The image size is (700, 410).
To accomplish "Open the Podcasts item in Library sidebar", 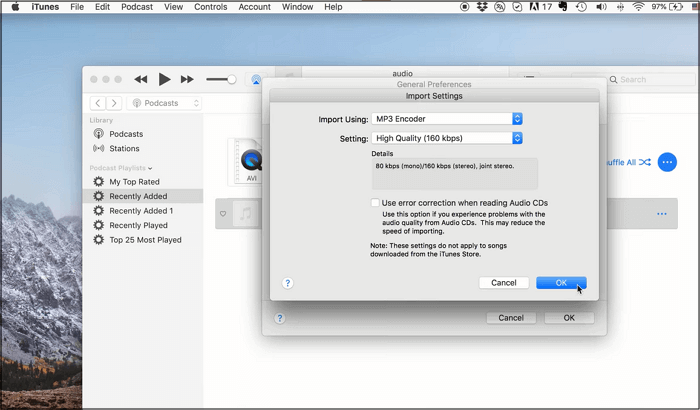I will 126,134.
